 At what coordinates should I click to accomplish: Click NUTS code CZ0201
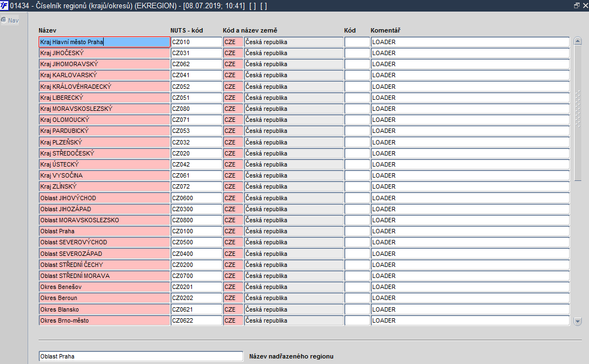pos(196,287)
